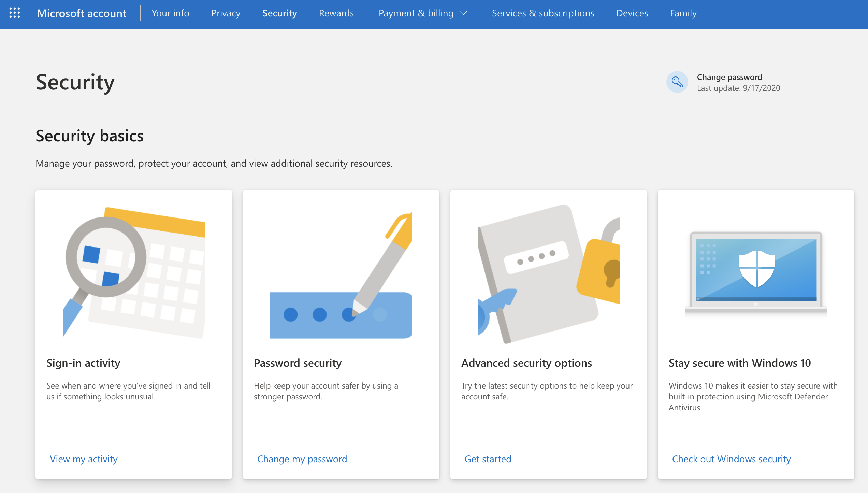The height and width of the screenshot is (493, 868).
Task: Click the Advanced security padlock illustration
Action: coord(549,274)
